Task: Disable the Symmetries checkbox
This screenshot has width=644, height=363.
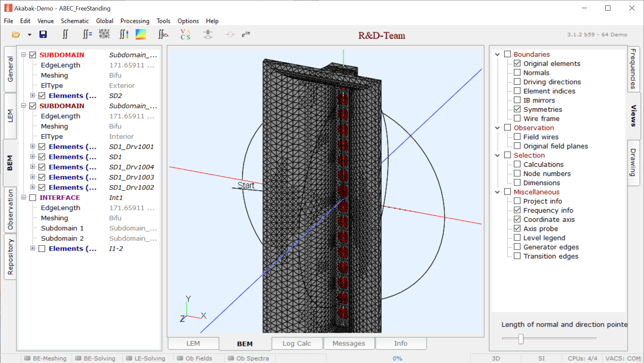Action: click(517, 109)
